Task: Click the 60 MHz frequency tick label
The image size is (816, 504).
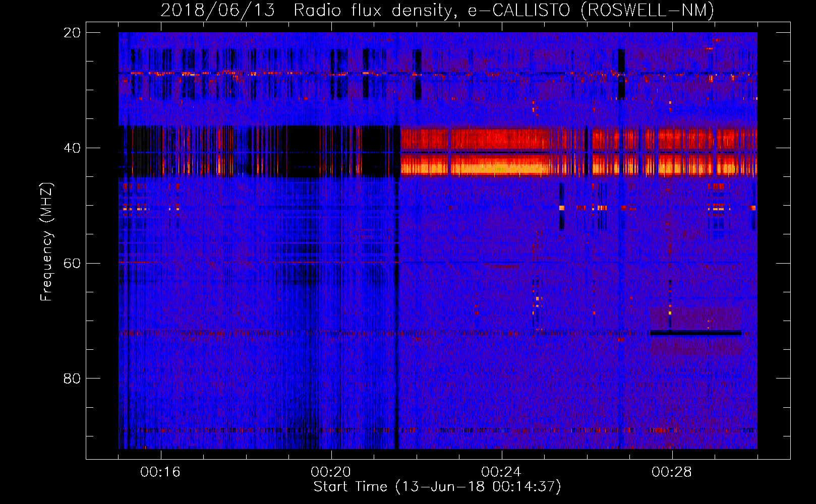Action: 72,264
